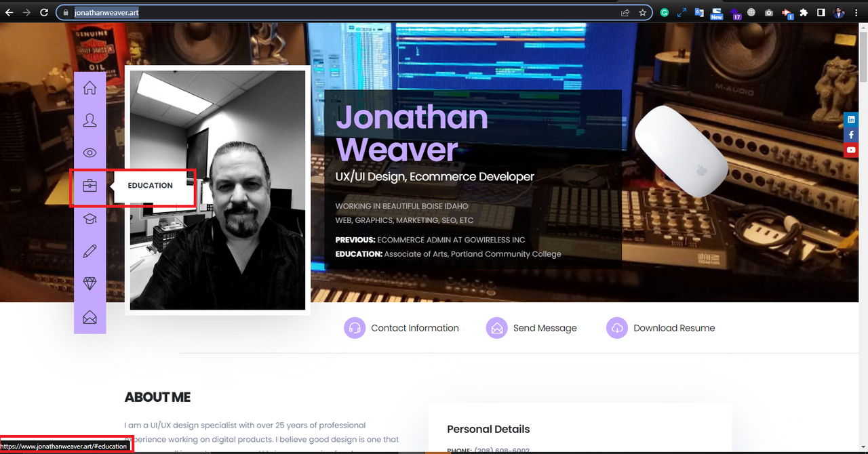Click the phone number (208) 608-6002
Screen dimensions: 868x454
pos(502,451)
